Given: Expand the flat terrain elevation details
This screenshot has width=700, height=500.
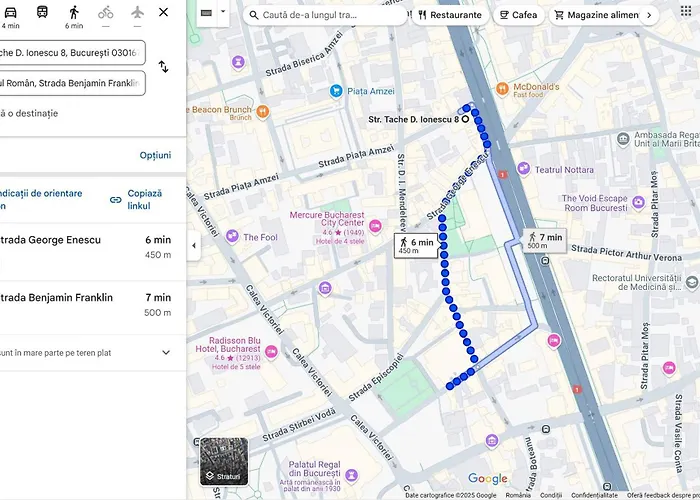Looking at the screenshot, I should coord(166,352).
